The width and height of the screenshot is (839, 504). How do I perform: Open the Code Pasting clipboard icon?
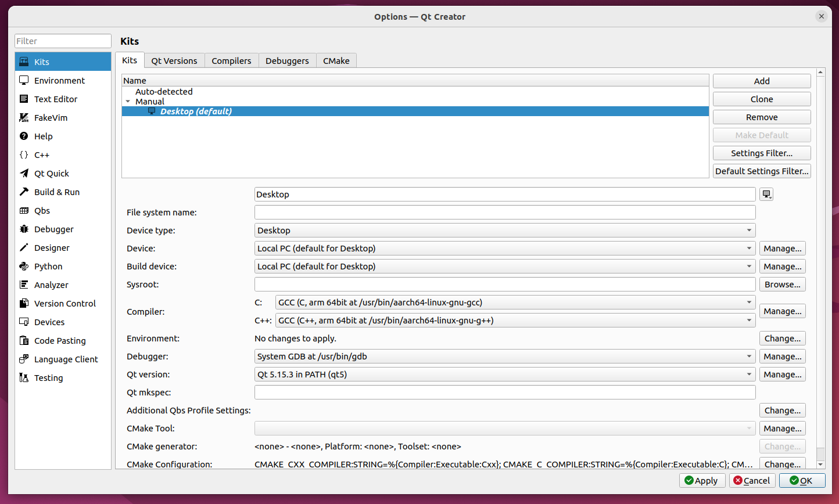[x=24, y=340]
